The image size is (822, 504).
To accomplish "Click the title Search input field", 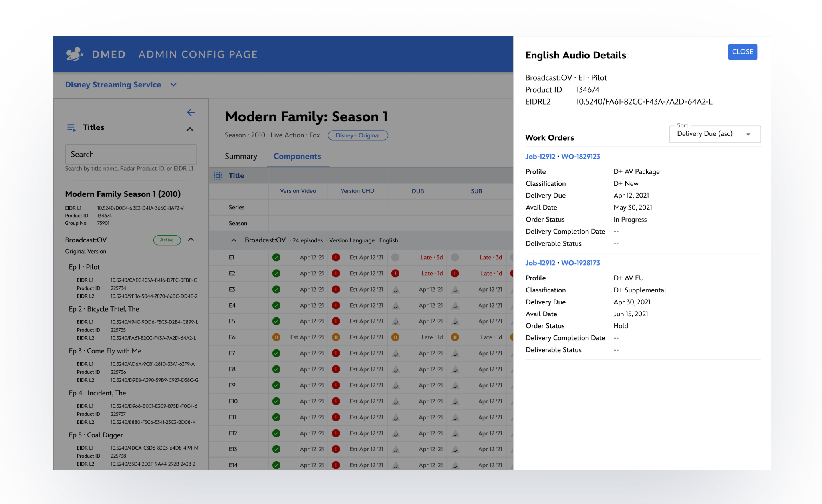I will 131,154.
